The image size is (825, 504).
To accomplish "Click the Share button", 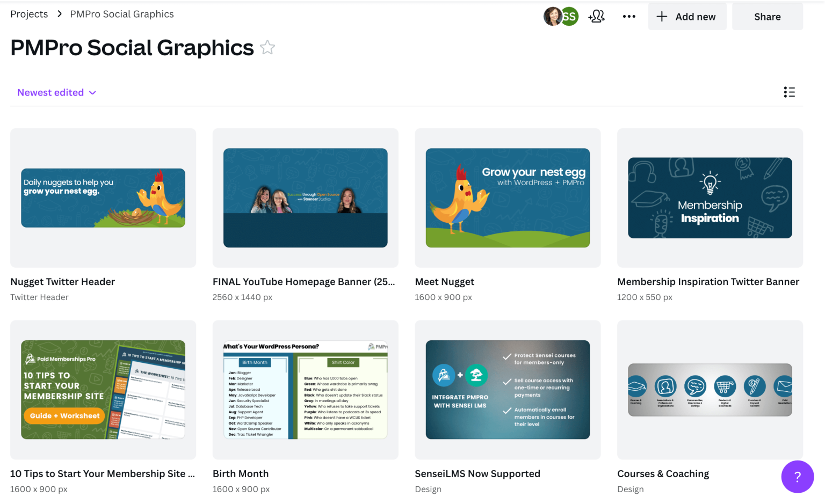I will (767, 16).
